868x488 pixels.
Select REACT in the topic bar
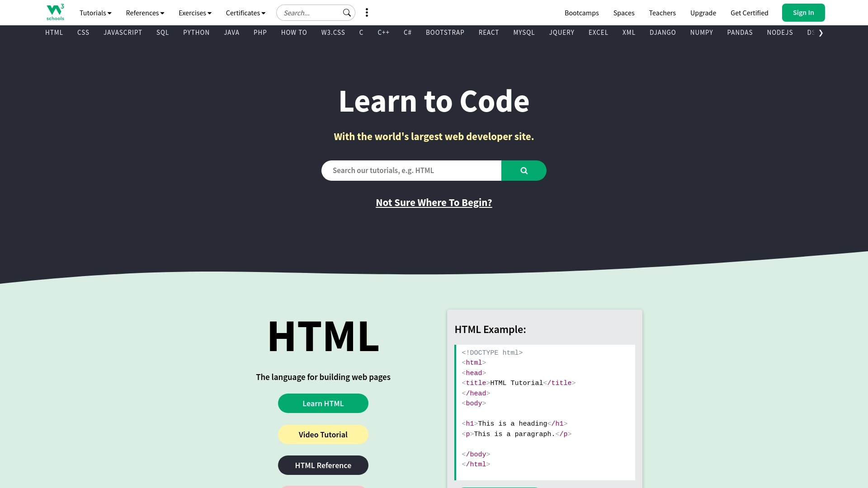(489, 33)
